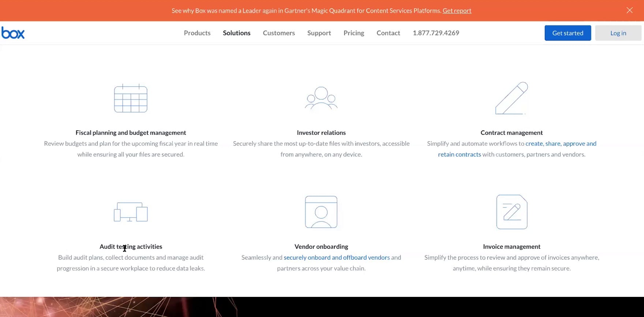Open the Support menu item
The height and width of the screenshot is (317, 644).
(319, 33)
